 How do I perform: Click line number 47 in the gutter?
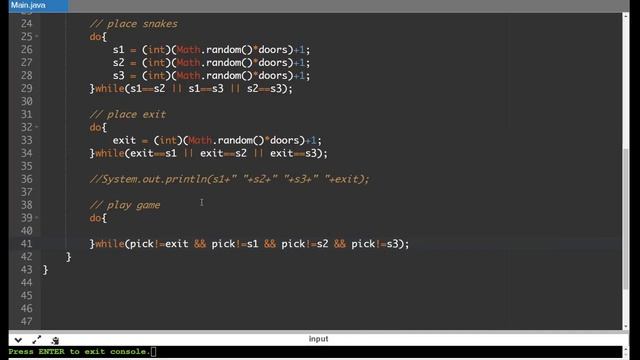click(x=26, y=321)
